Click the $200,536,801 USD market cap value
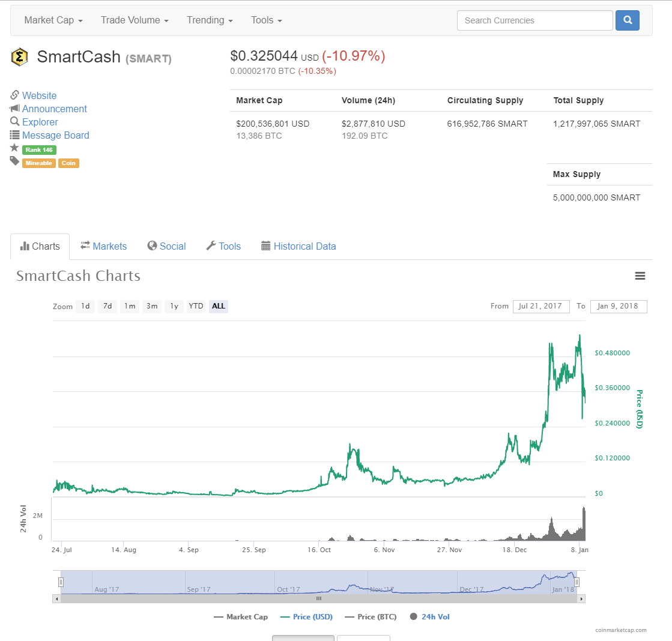Image resolution: width=672 pixels, height=641 pixels. coord(273,124)
